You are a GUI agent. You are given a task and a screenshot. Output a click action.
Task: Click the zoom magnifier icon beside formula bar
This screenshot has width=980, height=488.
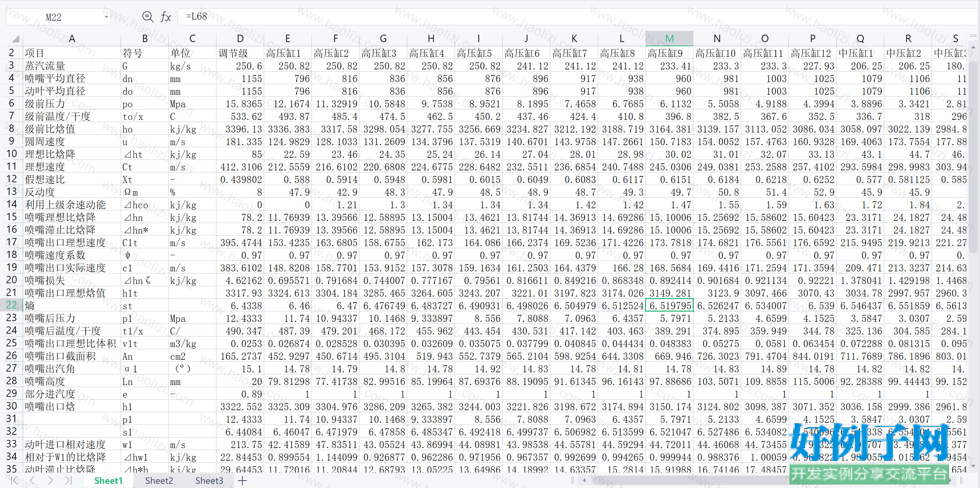click(148, 17)
